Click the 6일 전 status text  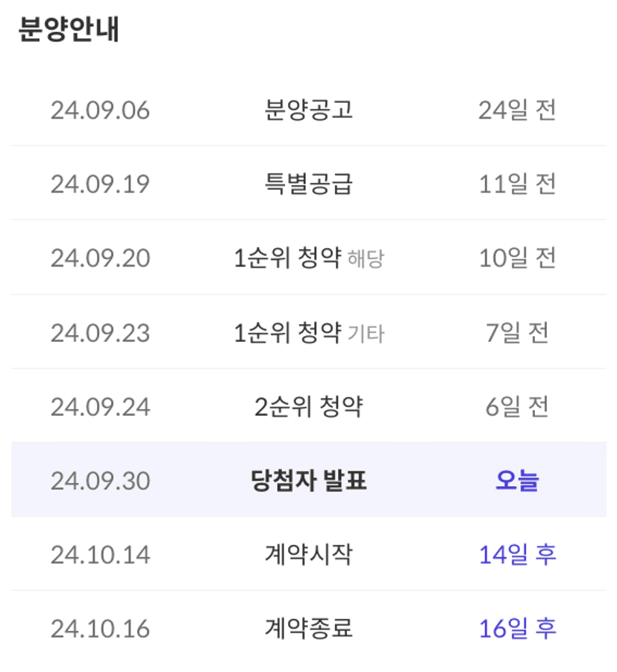click(517, 407)
